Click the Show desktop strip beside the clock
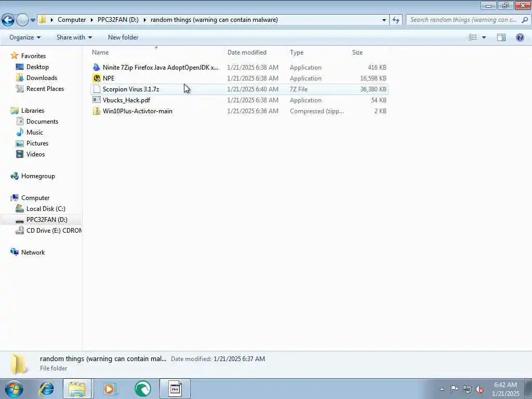 pyautogui.click(x=528, y=389)
